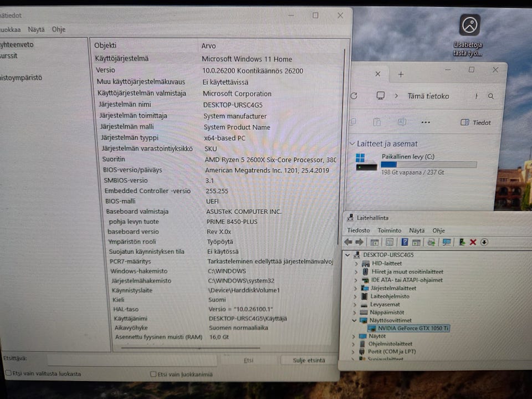The height and width of the screenshot is (399, 532).
Task: Collapse the Laitteet ja asemat group
Action: (352, 144)
